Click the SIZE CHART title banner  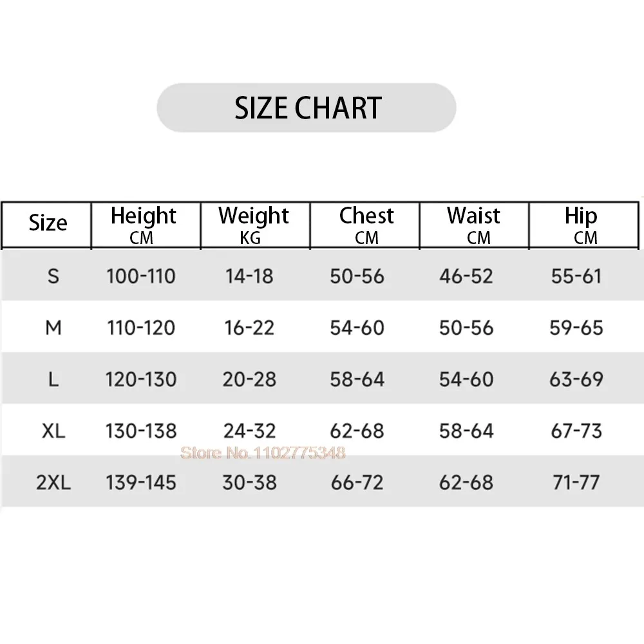tap(307, 108)
